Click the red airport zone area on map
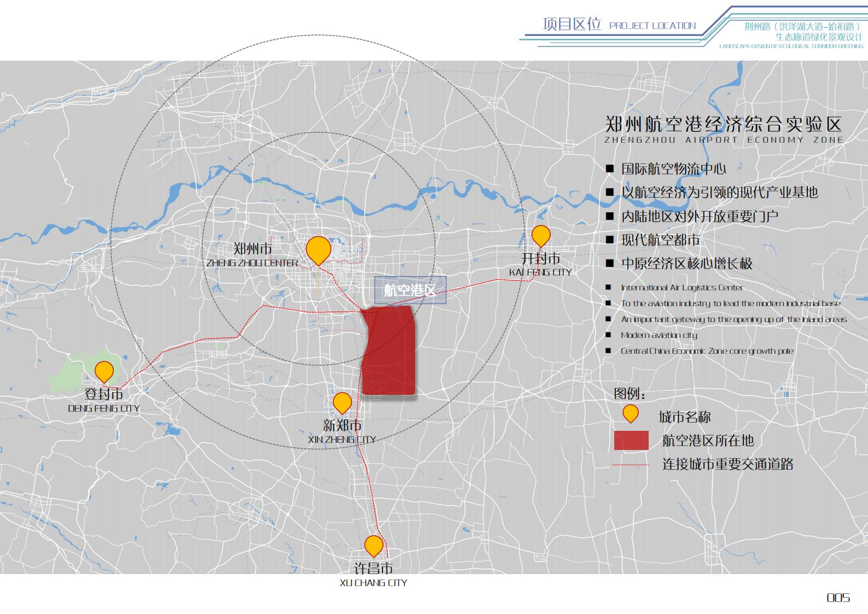The height and width of the screenshot is (614, 868). coord(389,350)
